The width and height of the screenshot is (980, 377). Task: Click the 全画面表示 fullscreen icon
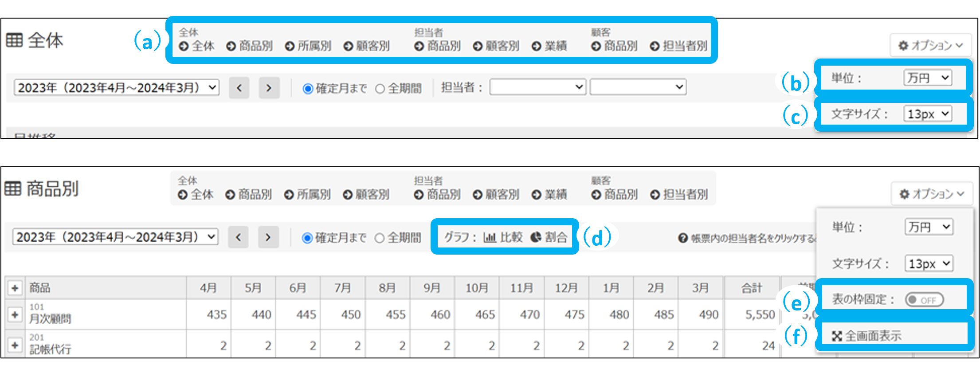coord(837,336)
